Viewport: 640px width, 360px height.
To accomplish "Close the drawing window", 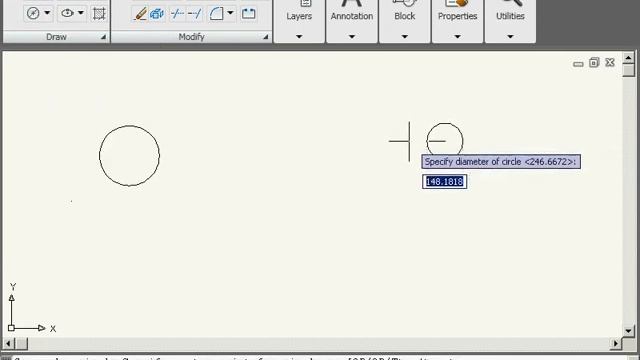I will point(610,62).
